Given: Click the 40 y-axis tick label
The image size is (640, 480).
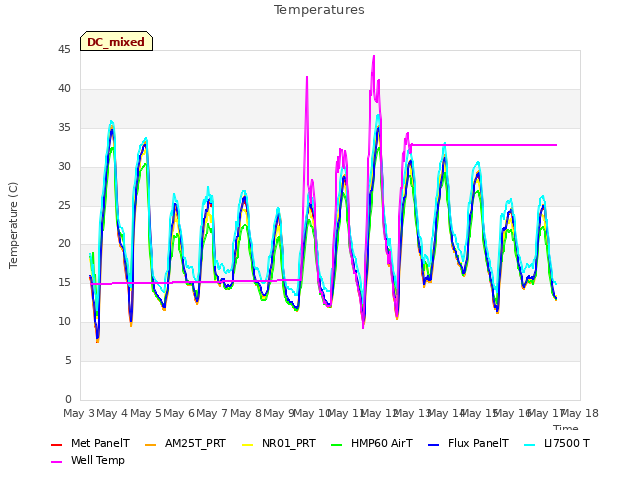Looking at the screenshot, I should coord(64,89).
